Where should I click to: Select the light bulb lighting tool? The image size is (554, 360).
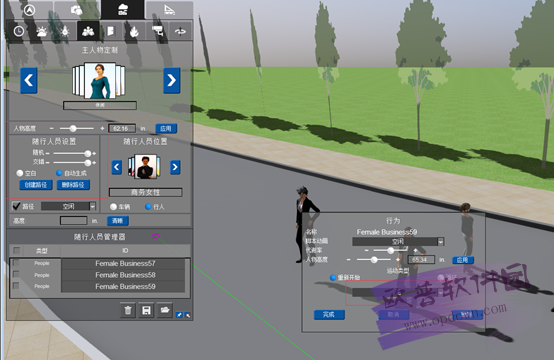point(65,31)
